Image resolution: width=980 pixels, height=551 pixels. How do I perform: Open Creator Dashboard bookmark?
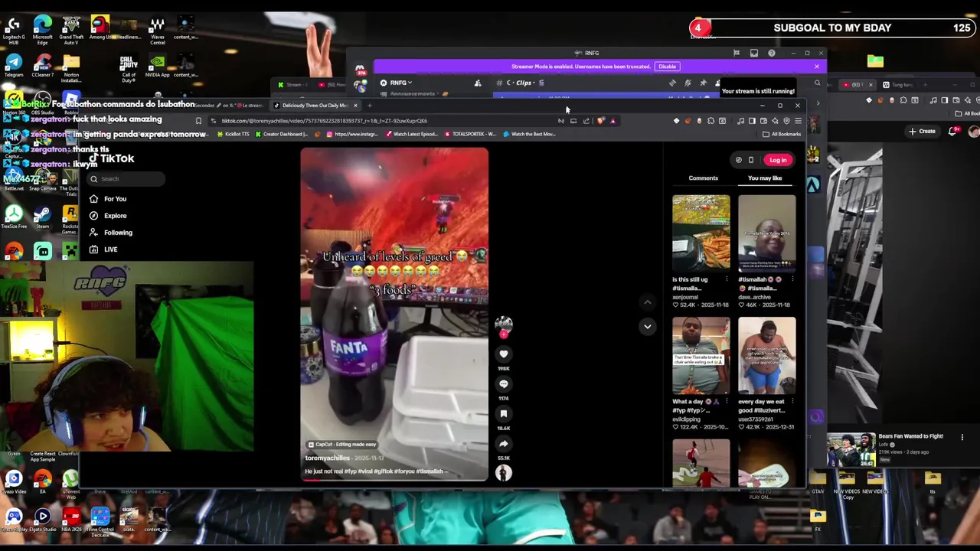pos(282,134)
